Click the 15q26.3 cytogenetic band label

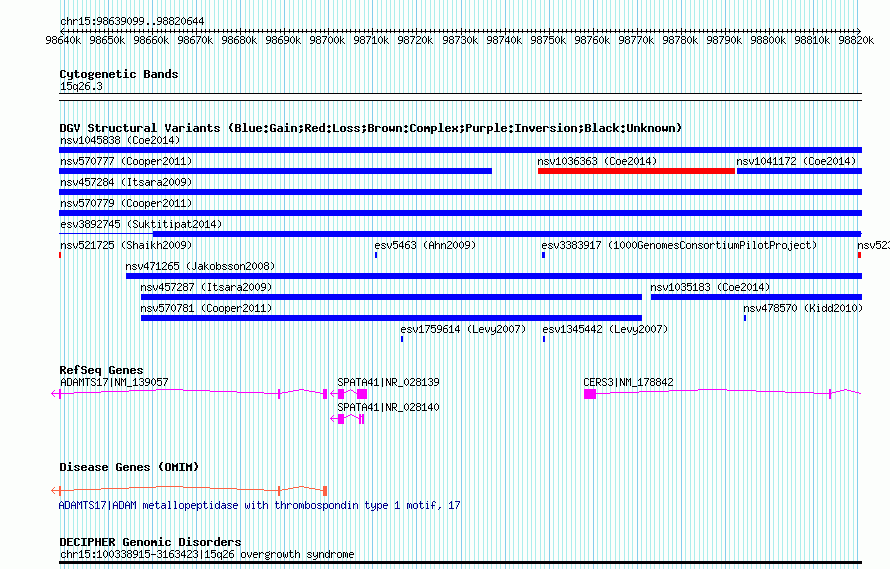pos(81,86)
